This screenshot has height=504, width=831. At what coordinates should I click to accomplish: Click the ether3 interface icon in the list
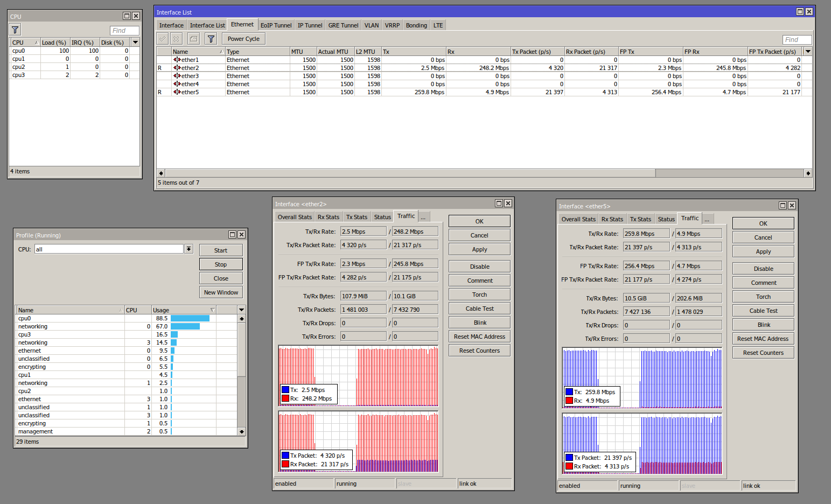pyautogui.click(x=177, y=76)
